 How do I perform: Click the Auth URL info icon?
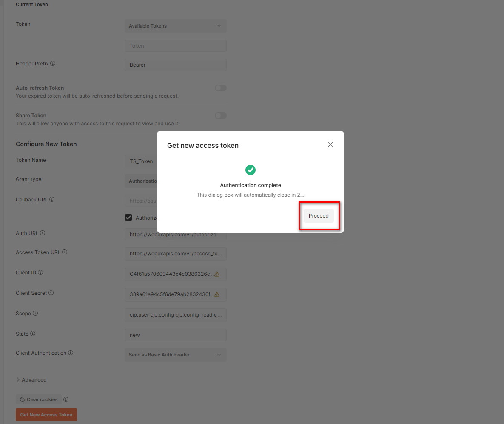coord(43,233)
